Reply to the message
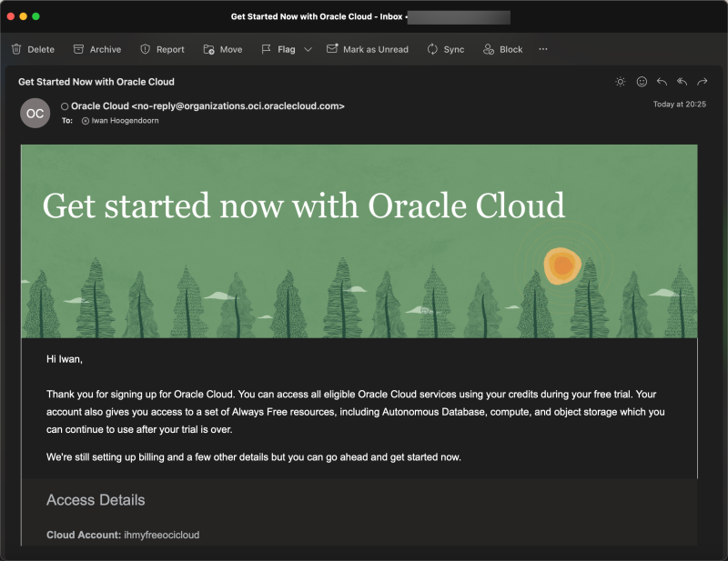 click(662, 82)
